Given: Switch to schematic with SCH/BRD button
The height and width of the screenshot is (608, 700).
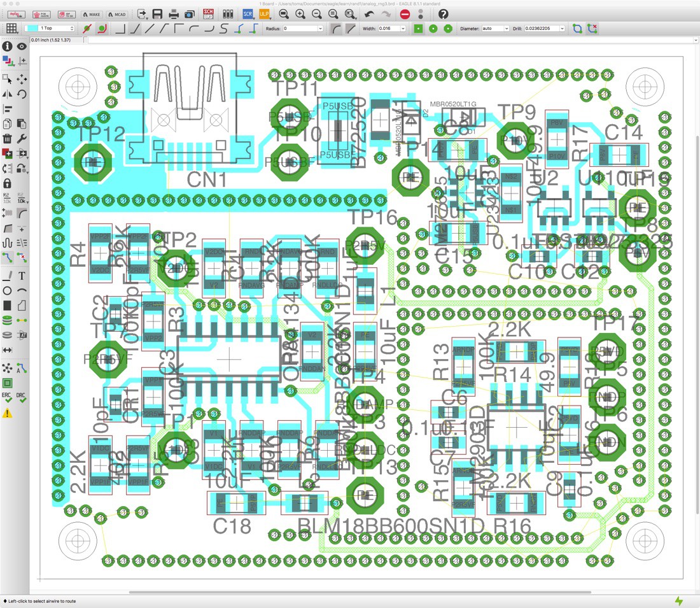Looking at the screenshot, I should click(208, 14).
